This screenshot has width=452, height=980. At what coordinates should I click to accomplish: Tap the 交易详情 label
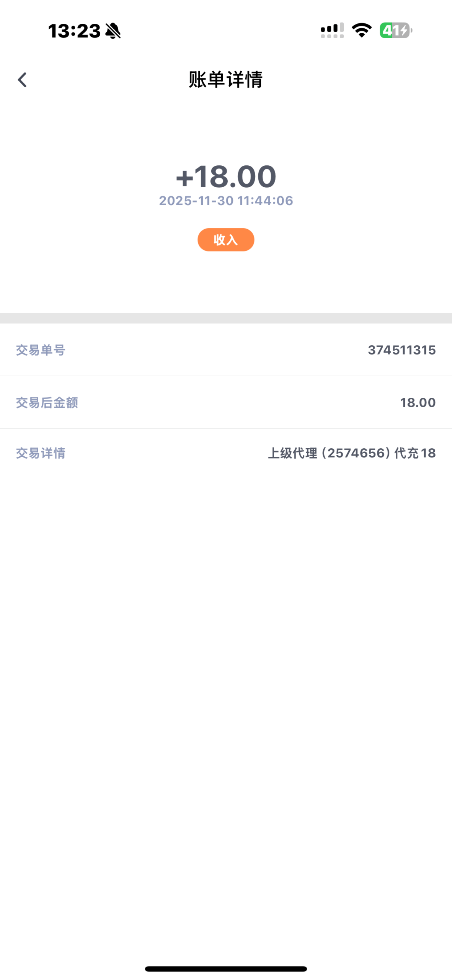pyautogui.click(x=40, y=453)
